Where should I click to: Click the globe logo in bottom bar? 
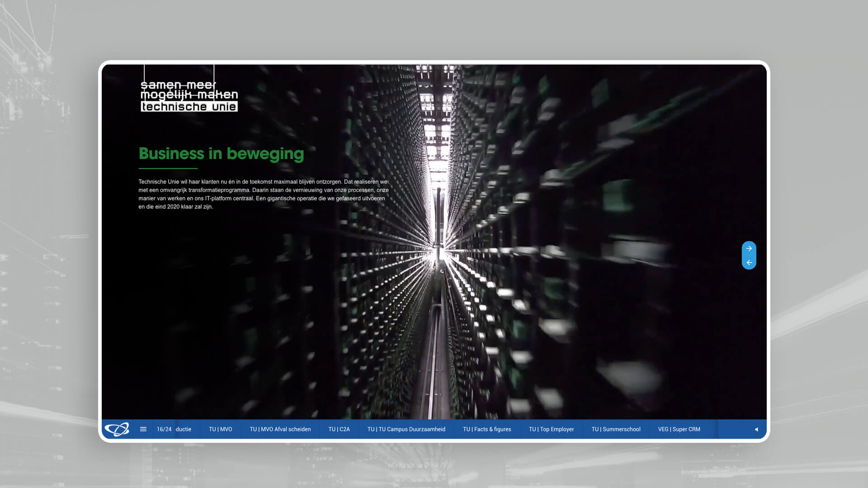(117, 429)
